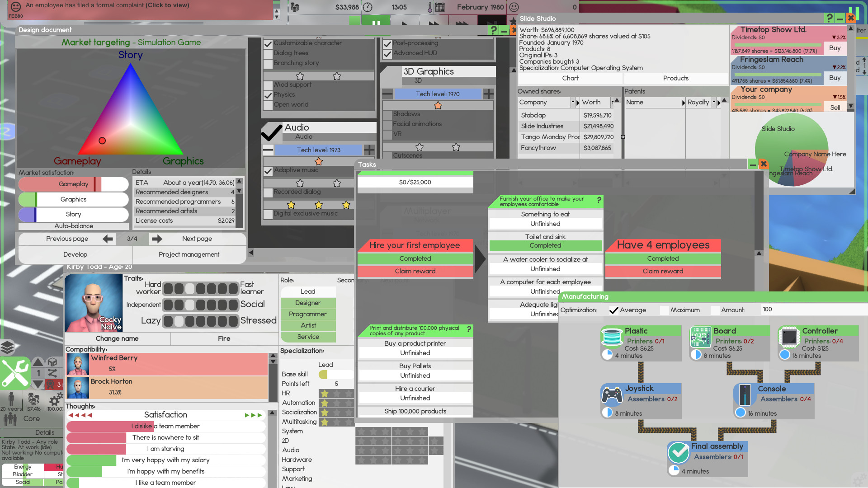The image size is (868, 488).
Task: Open the calendar icon beside February 1980
Action: (439, 7)
